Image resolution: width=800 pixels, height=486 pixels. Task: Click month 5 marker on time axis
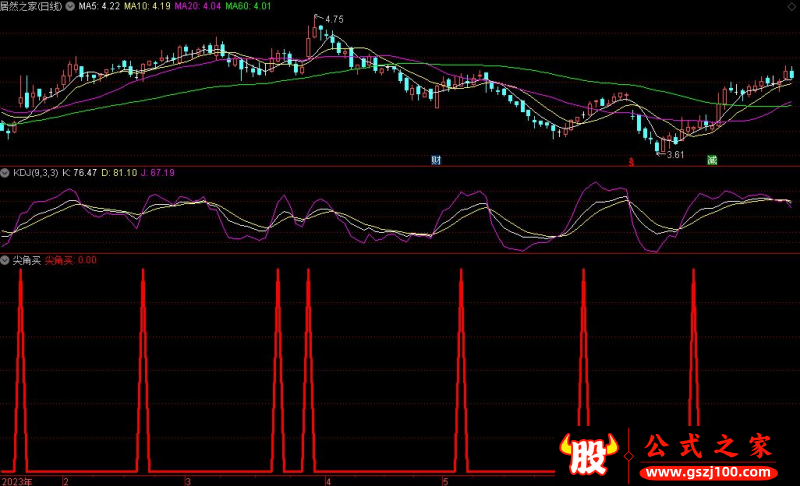(445, 481)
